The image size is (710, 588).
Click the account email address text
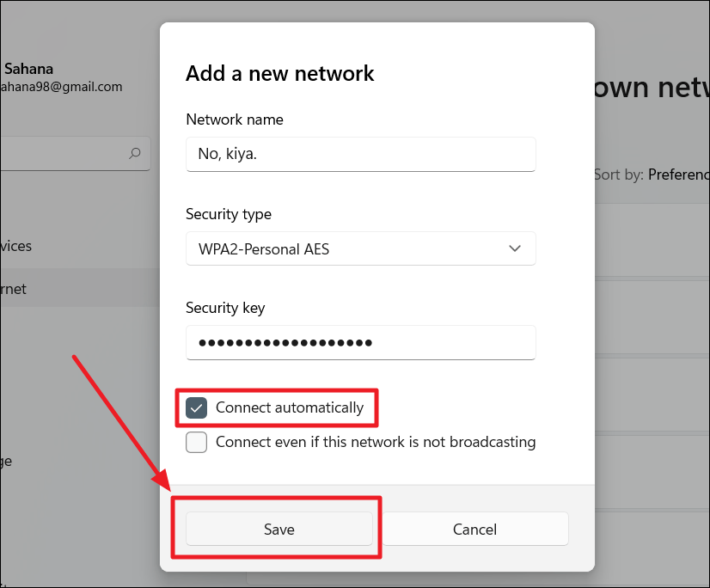pyautogui.click(x=62, y=87)
